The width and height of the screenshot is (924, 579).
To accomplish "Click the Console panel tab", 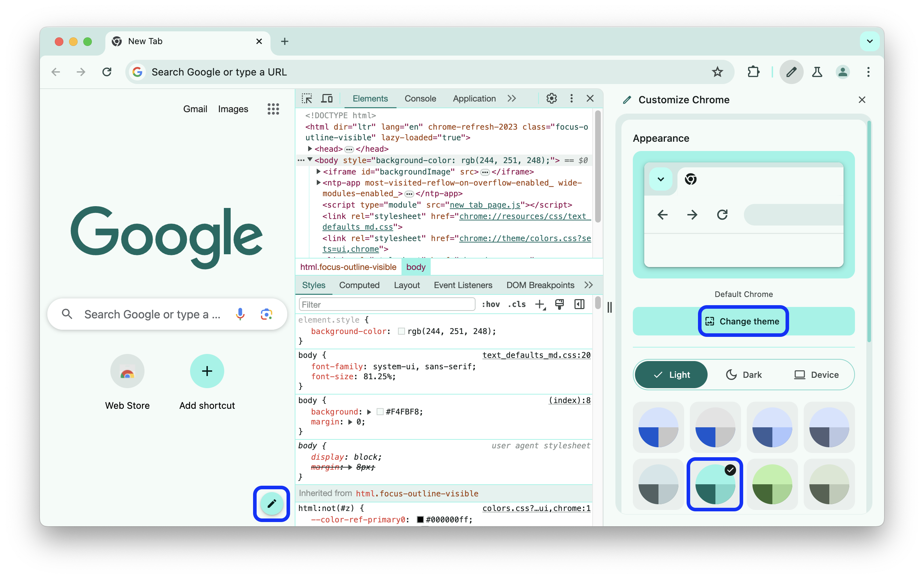I will [x=420, y=99].
